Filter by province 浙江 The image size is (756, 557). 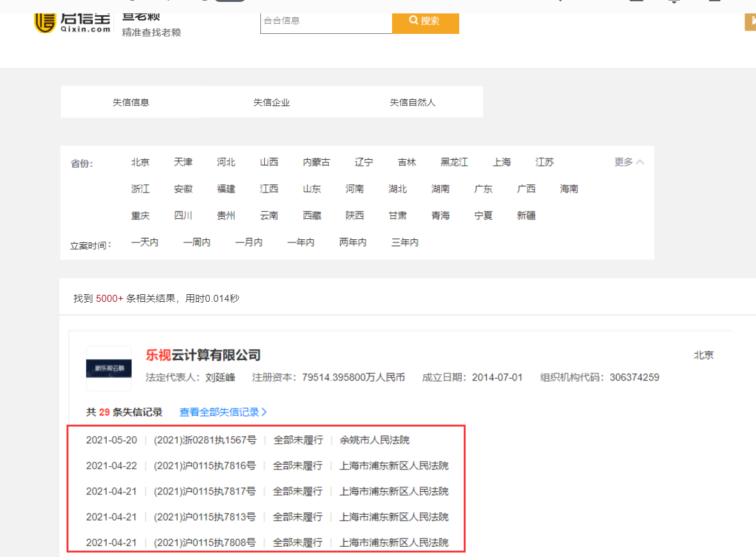(140, 189)
